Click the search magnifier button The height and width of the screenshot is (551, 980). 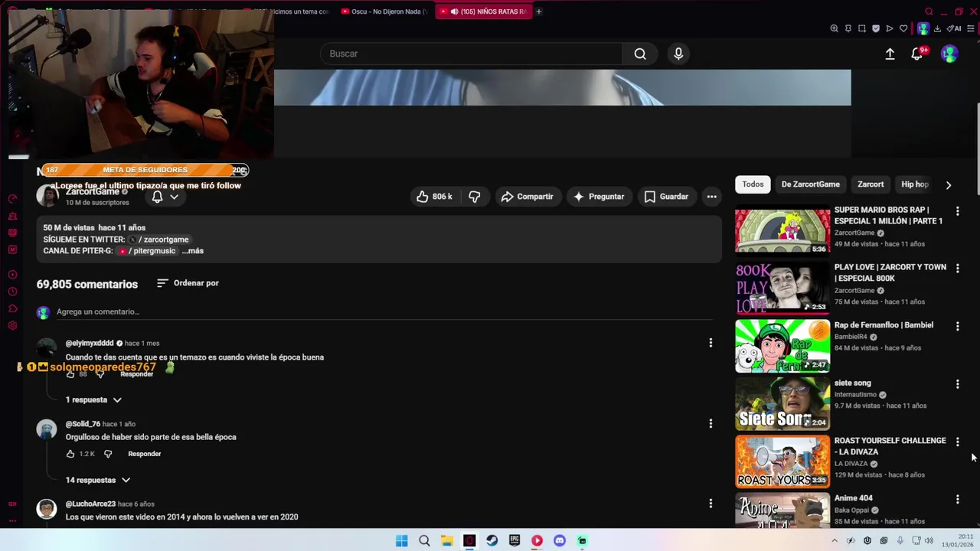(640, 54)
